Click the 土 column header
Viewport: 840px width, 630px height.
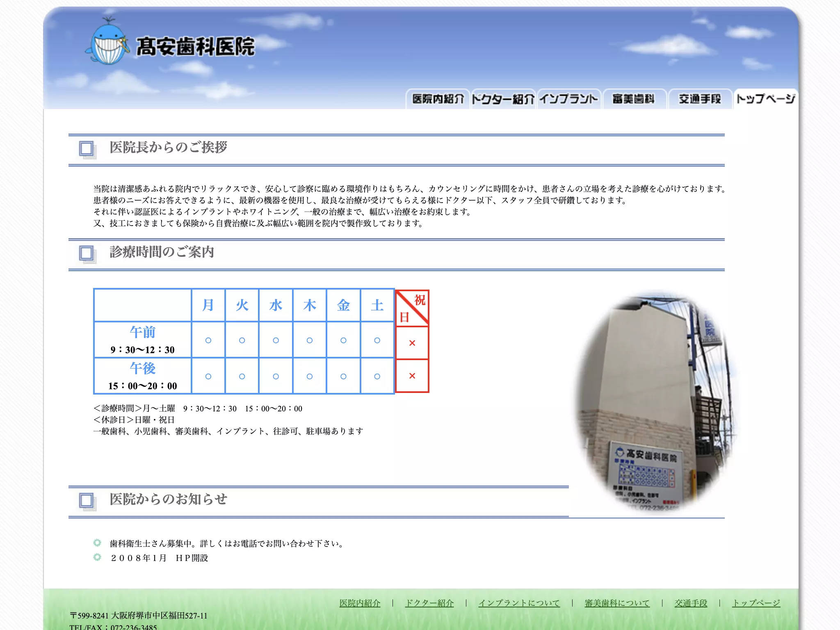point(377,305)
